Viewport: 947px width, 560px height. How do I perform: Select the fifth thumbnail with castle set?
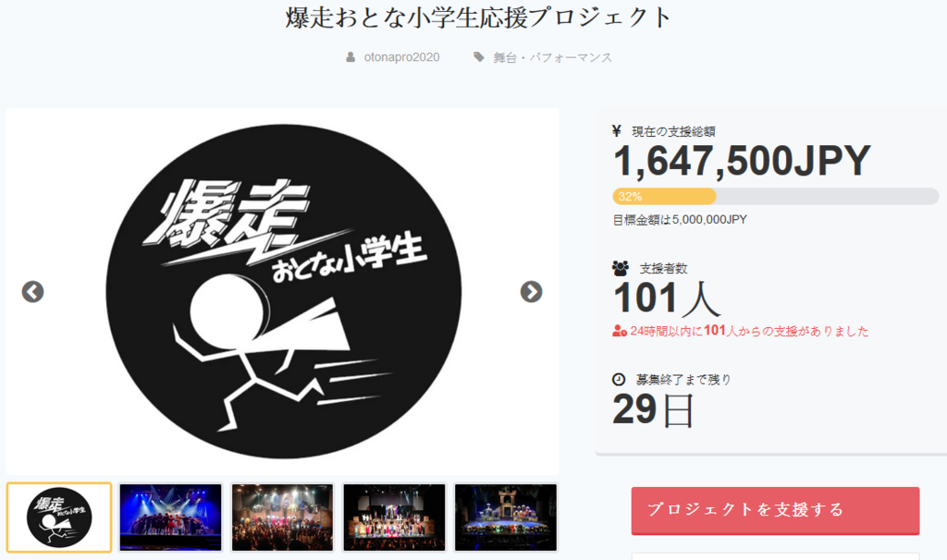click(506, 517)
